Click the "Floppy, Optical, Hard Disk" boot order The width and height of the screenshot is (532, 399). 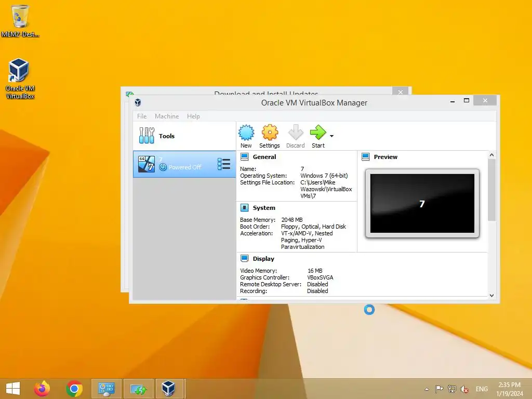tap(313, 227)
